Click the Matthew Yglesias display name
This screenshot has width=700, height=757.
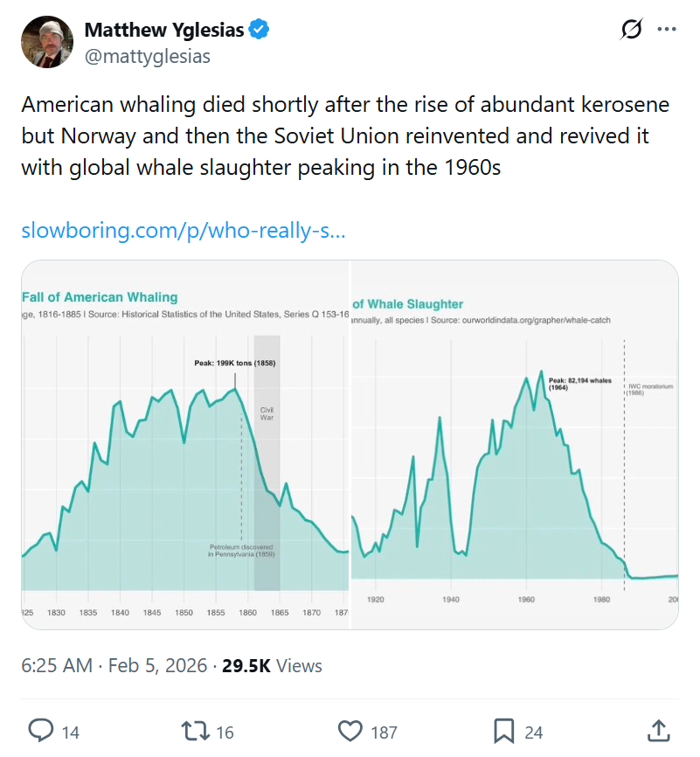pyautogui.click(x=163, y=30)
